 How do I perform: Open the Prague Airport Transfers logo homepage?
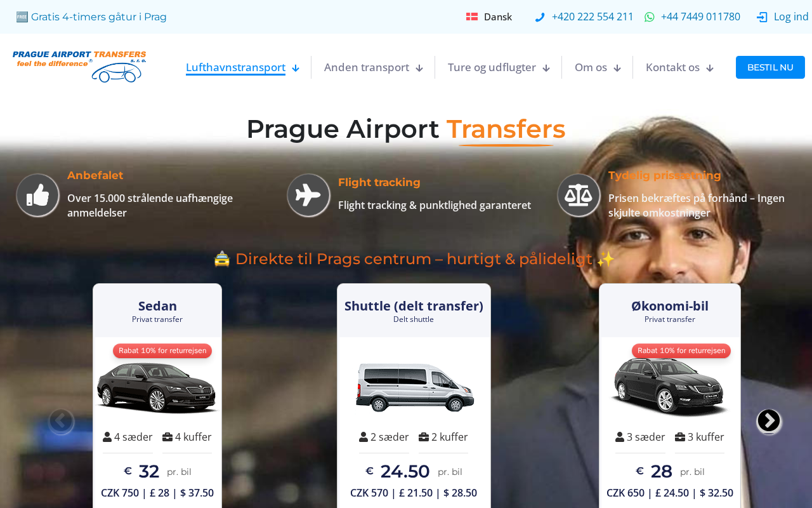[79, 67]
